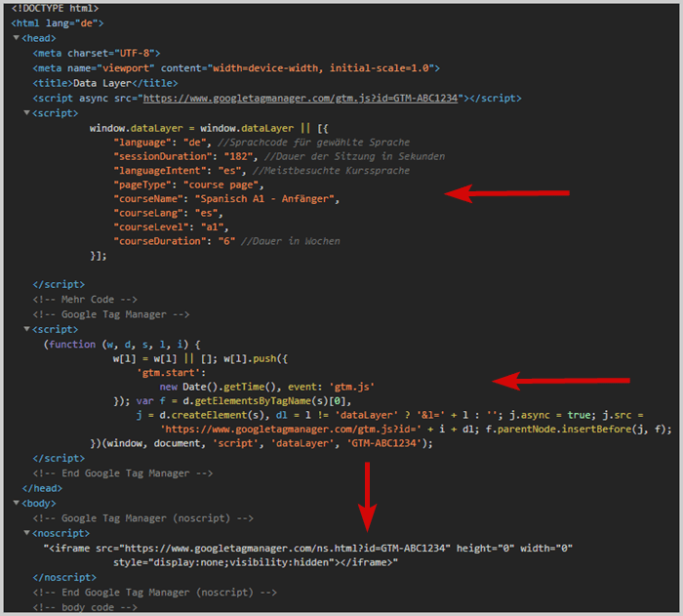This screenshot has width=683, height=616.
Task: Click the w[l].push line
Action: click(x=200, y=359)
